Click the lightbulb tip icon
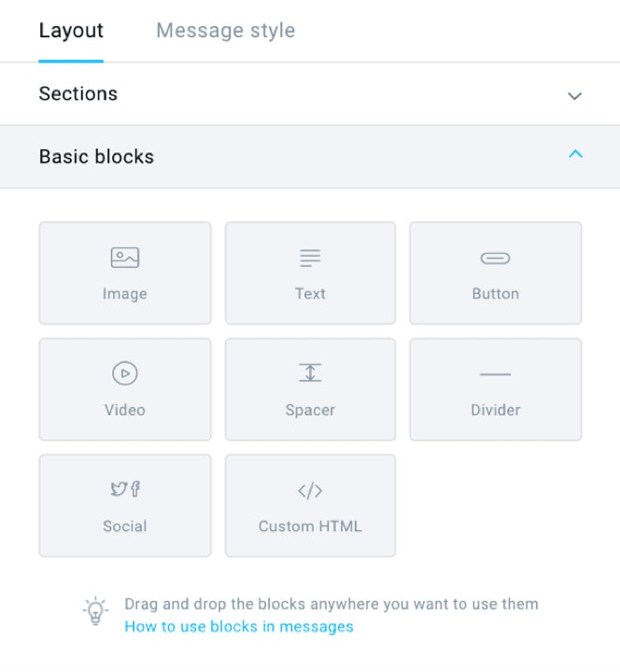 coord(95,611)
